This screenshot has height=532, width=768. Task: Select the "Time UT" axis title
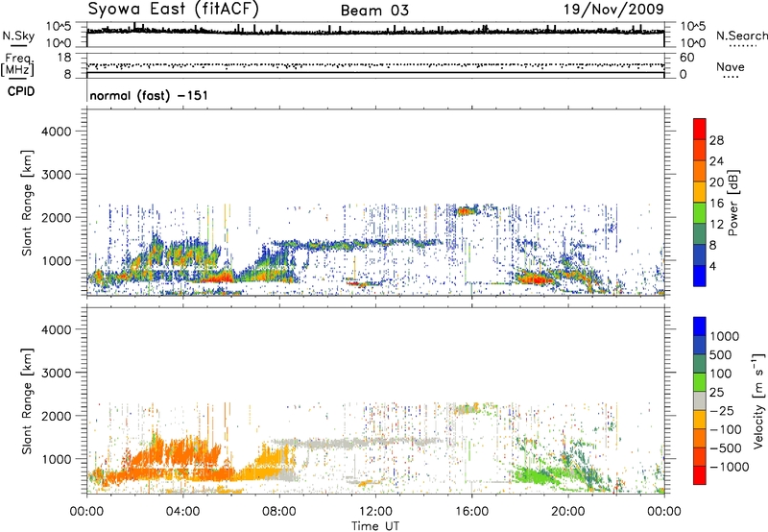(375, 526)
